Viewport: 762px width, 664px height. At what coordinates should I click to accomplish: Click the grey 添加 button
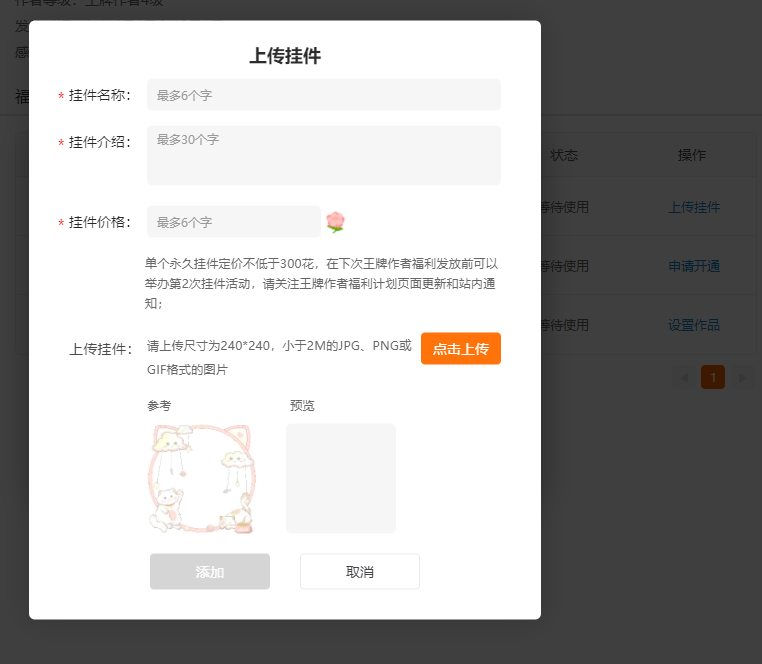(210, 572)
